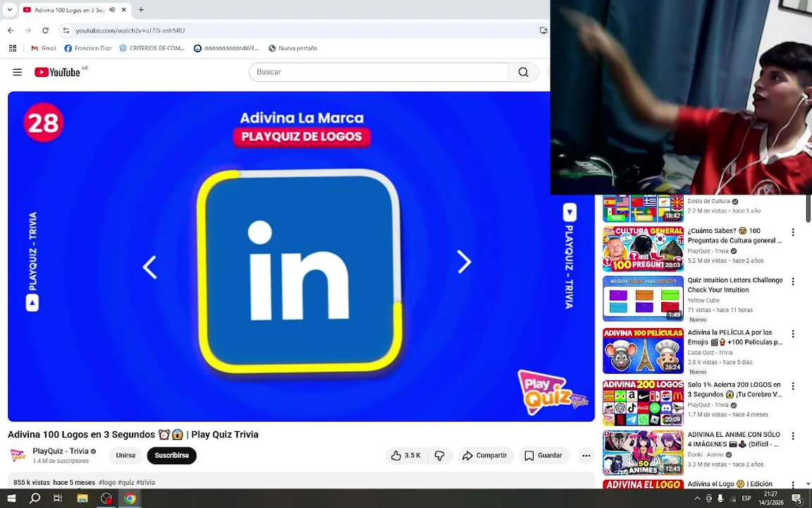Pause the LinkedIn logo quiz video player
Image resolution: width=812 pixels, height=508 pixels.
[301, 256]
